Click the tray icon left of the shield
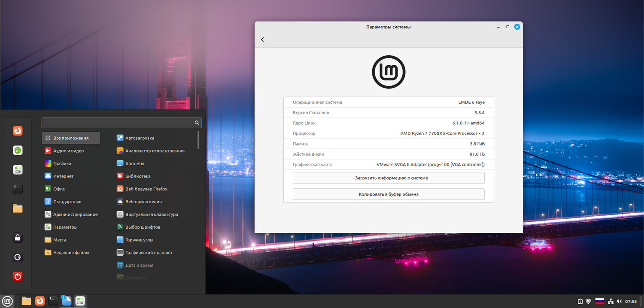Image resolution: width=644 pixels, height=308 pixels. coord(580,301)
